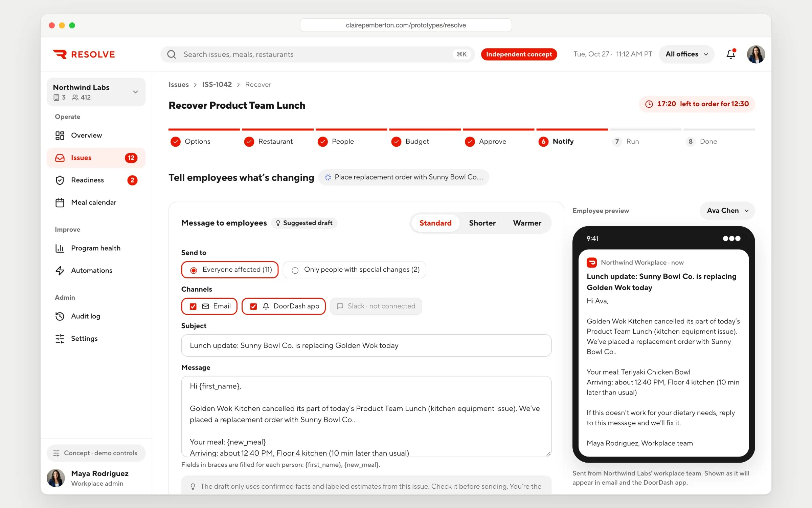Open notifications bell
This screenshot has height=508, width=812.
731,54
